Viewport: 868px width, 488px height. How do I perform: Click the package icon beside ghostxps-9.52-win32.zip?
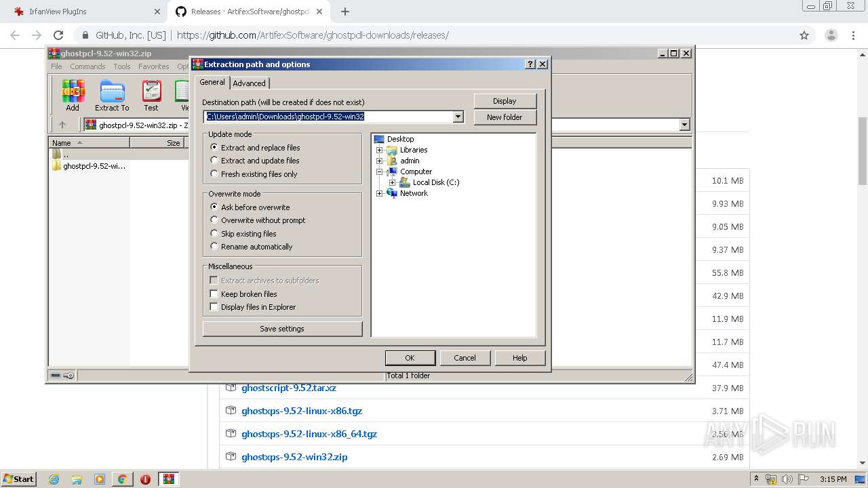231,457
